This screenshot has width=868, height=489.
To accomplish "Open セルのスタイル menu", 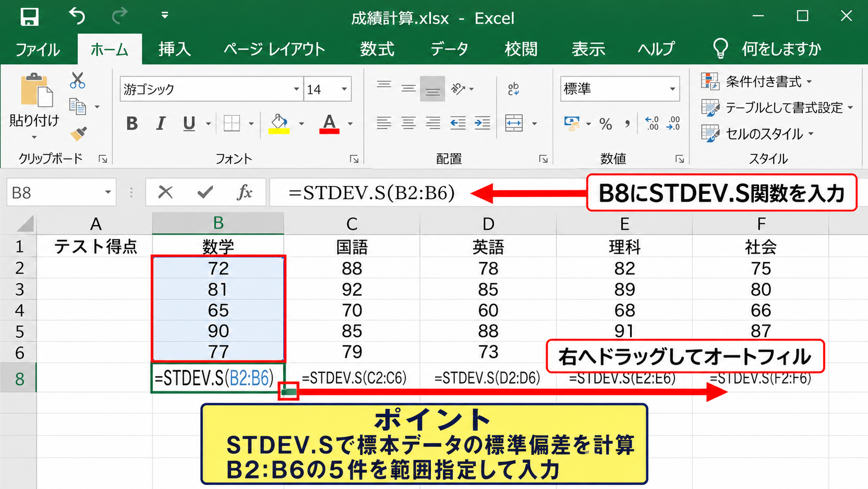I will [x=757, y=134].
